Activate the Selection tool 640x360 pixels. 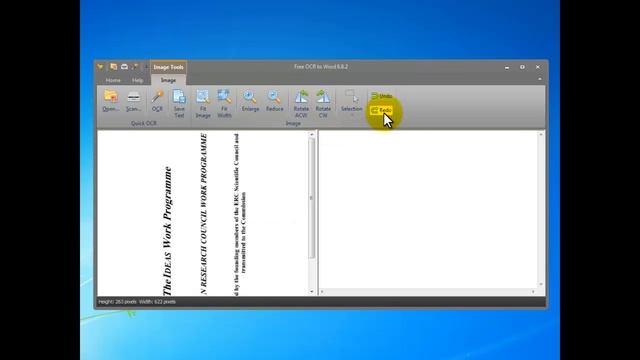(x=351, y=100)
